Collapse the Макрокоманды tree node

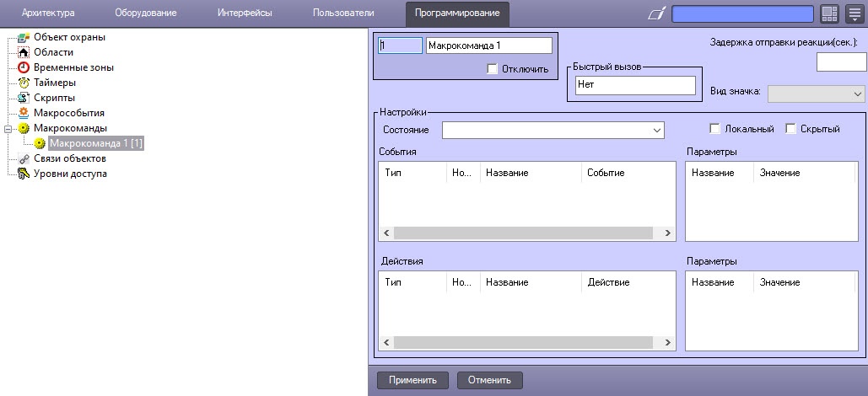point(8,129)
